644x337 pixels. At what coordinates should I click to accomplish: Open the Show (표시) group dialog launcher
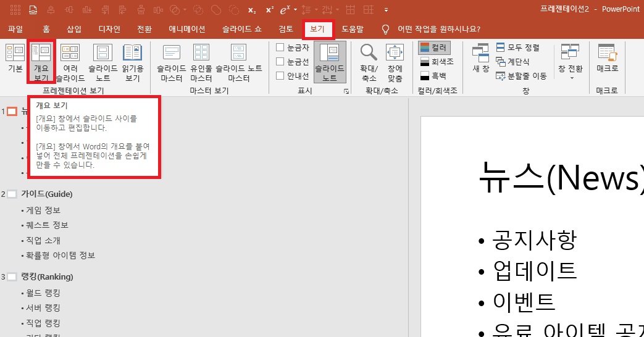346,91
